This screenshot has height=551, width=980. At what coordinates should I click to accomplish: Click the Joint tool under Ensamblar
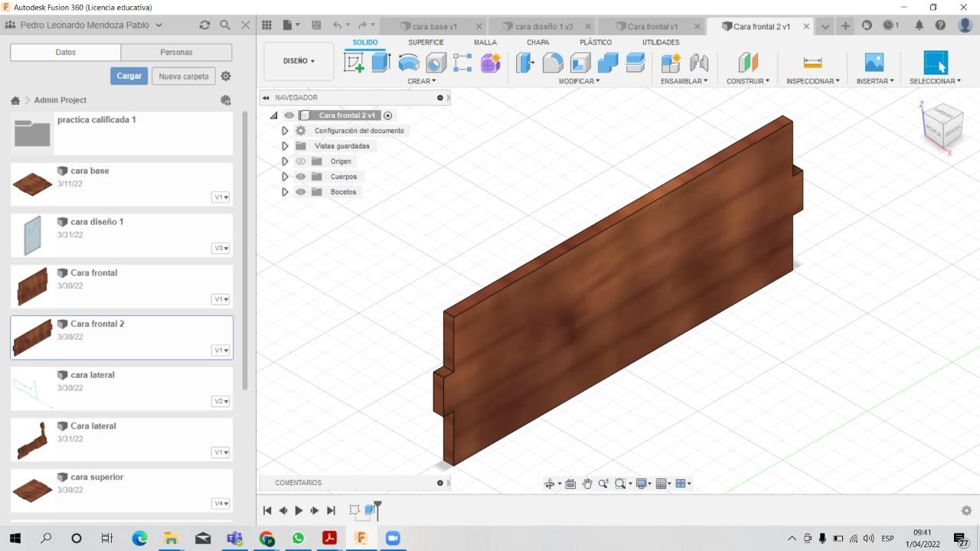click(698, 63)
